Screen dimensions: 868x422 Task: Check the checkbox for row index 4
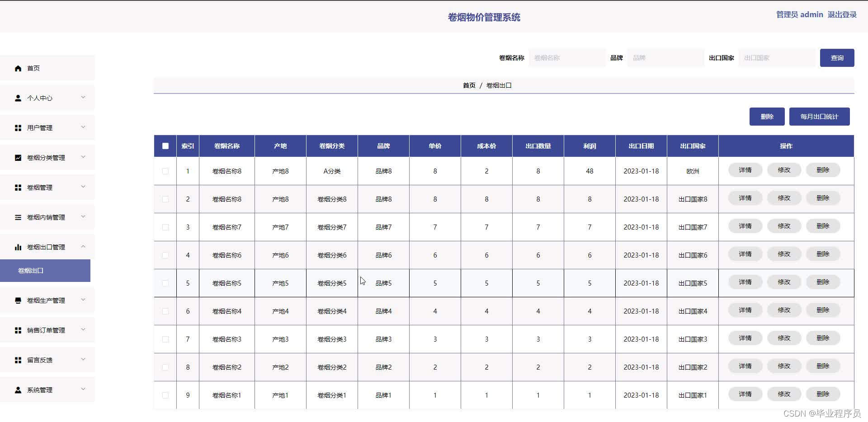[165, 255]
